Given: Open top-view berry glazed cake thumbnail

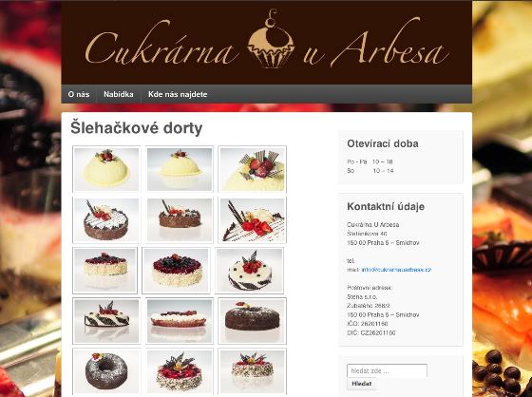Looking at the screenshot, I should [176, 271].
